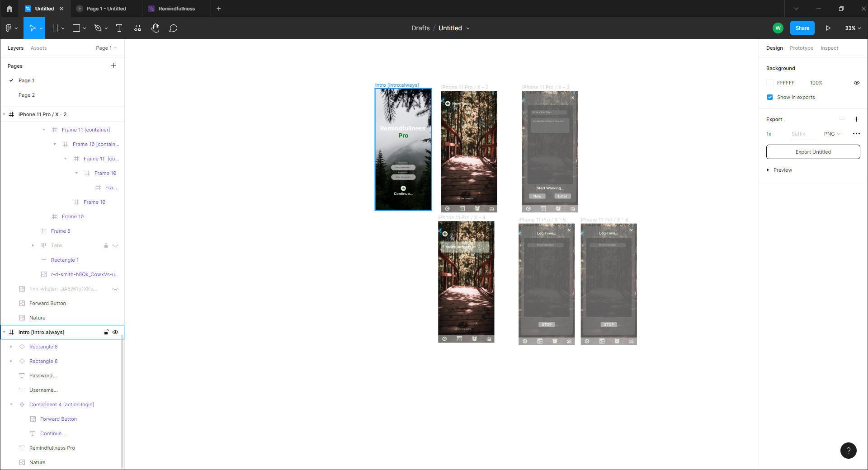Open the Page 1 pages dropdown
The height and width of the screenshot is (470, 868).
pyautogui.click(x=106, y=48)
